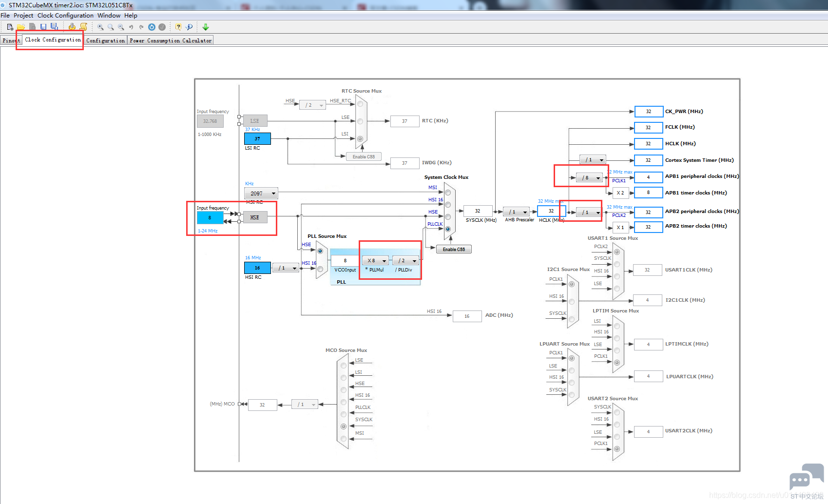828x504 pixels.
Task: Click the "1-24 MHz" range label
Action: 208,231
